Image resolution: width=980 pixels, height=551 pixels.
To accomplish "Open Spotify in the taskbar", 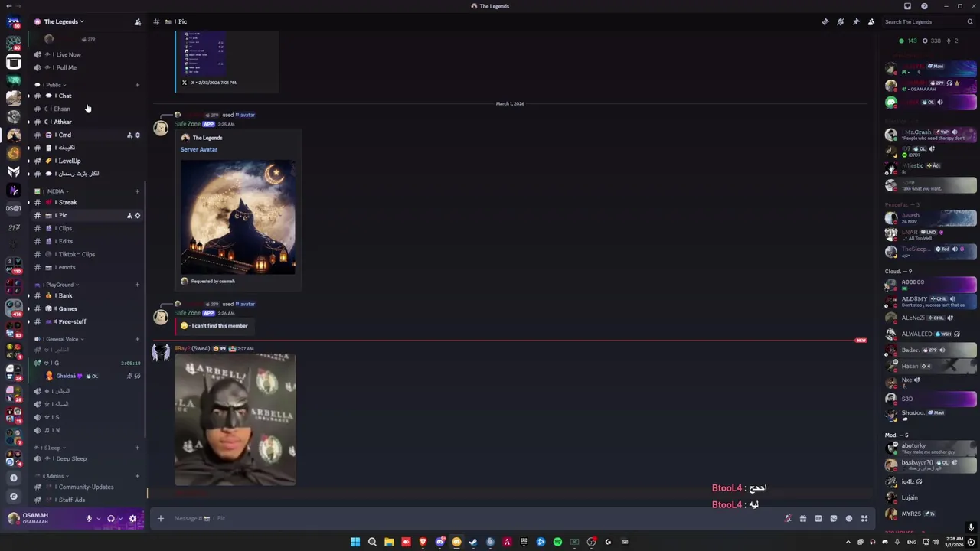I will pyautogui.click(x=557, y=542).
